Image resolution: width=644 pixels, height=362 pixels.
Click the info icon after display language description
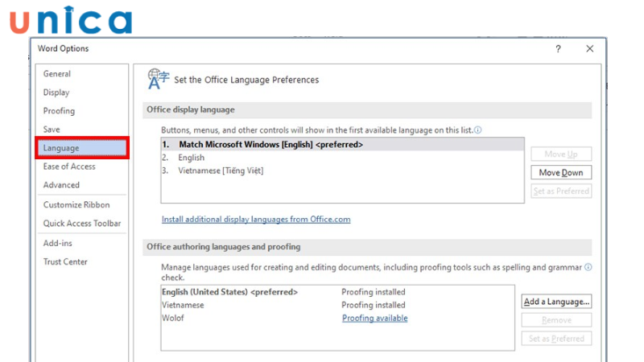click(478, 130)
